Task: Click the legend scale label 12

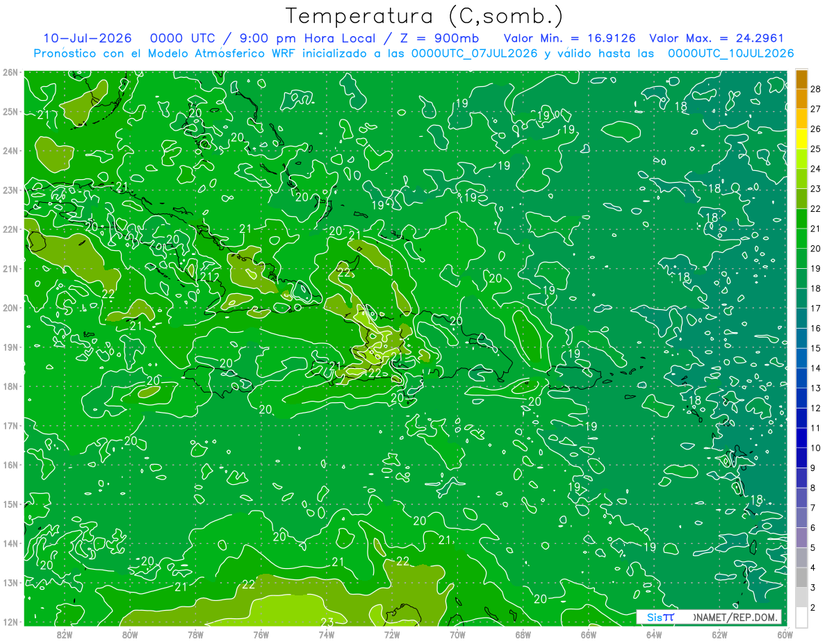Action: point(816,408)
